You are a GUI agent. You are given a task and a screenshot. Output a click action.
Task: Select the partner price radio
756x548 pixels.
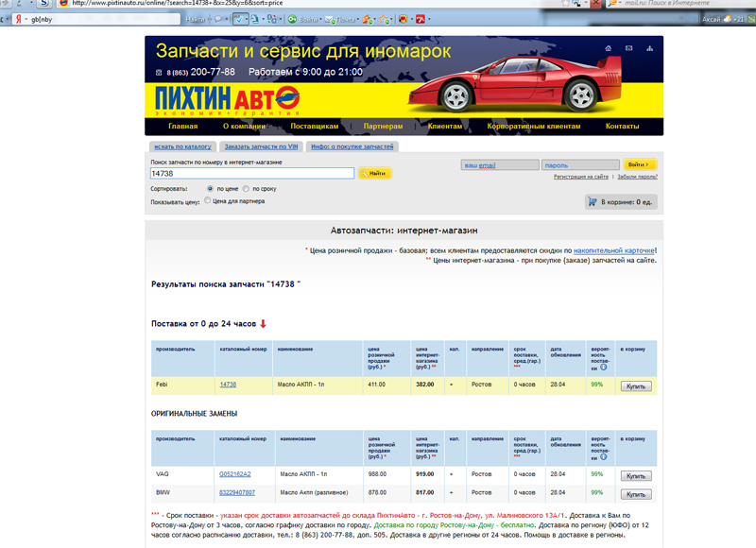pos(207,200)
